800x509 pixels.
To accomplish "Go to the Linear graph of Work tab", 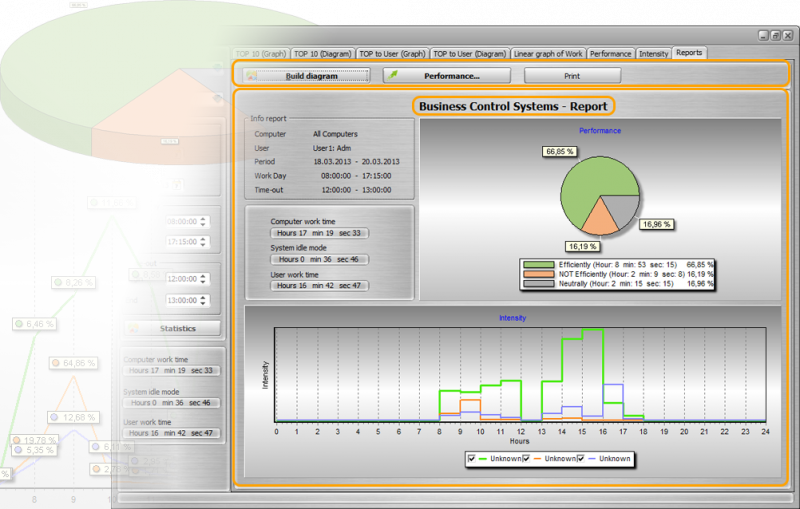I will (x=548, y=54).
